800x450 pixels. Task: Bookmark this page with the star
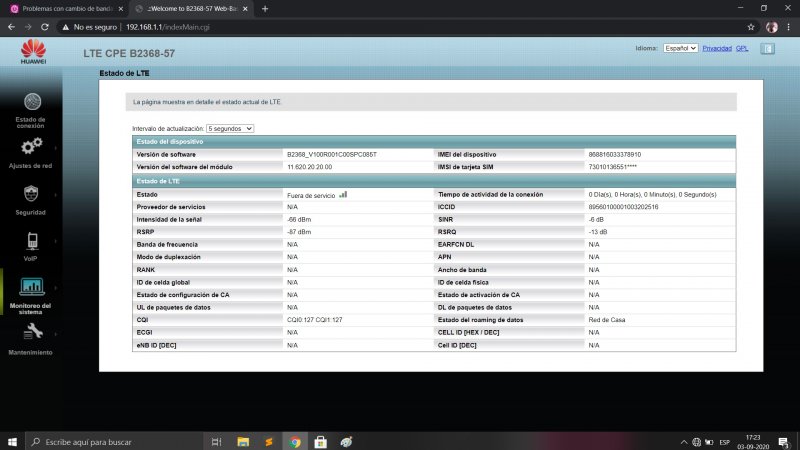coord(751,27)
